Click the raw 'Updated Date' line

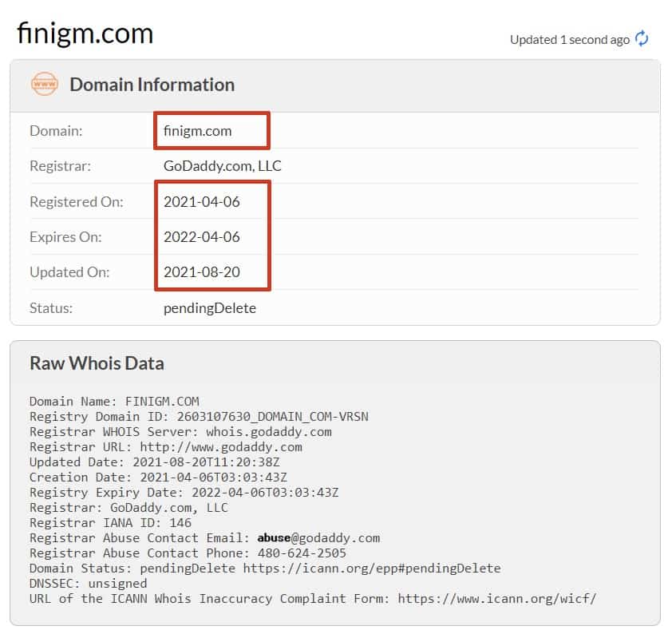click(x=154, y=462)
